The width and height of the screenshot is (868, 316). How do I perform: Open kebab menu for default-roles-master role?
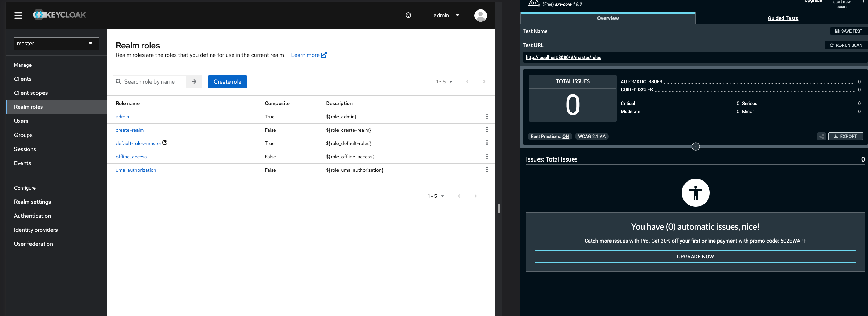pyautogui.click(x=487, y=143)
